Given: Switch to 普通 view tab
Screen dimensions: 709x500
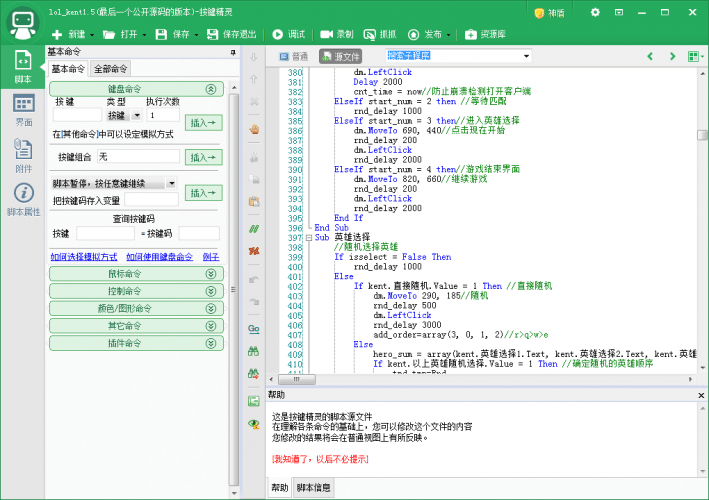Looking at the screenshot, I should click(294, 57).
